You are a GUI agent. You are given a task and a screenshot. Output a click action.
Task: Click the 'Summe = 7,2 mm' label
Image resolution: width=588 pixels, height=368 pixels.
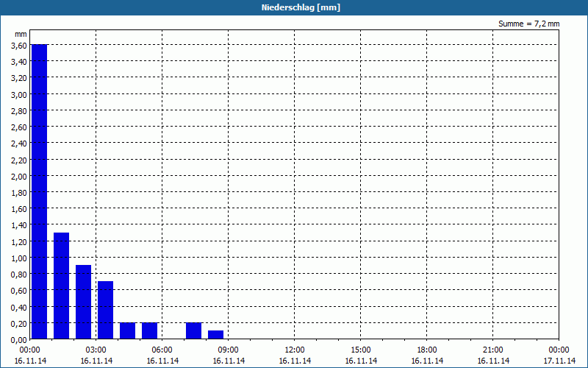528,24
